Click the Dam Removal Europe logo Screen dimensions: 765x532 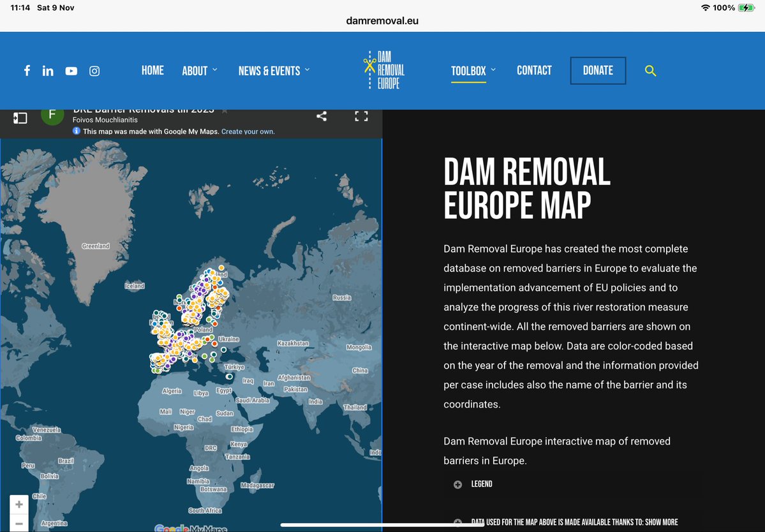(x=384, y=70)
